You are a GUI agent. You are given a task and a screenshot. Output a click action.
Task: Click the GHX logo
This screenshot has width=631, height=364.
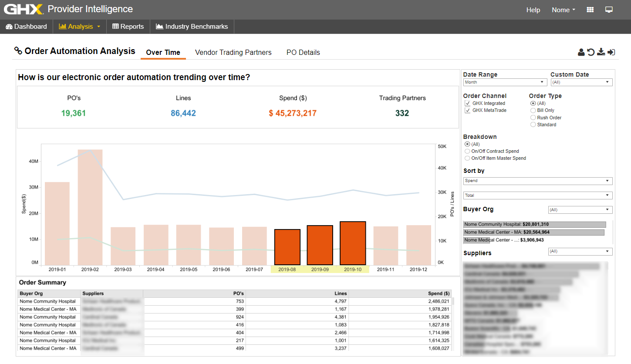point(24,9)
